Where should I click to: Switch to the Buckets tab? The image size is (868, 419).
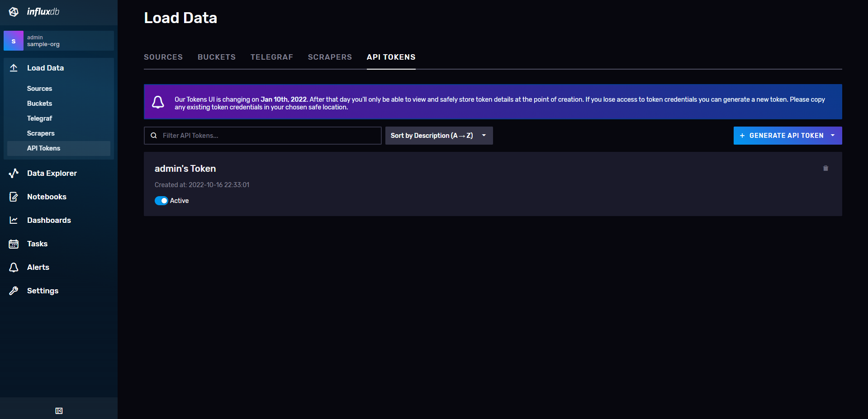(216, 57)
